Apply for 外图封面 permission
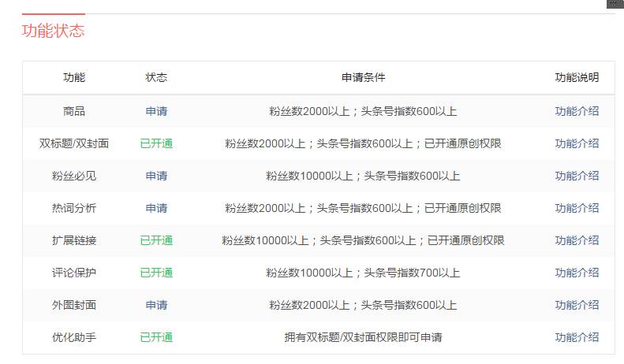 [x=156, y=305]
